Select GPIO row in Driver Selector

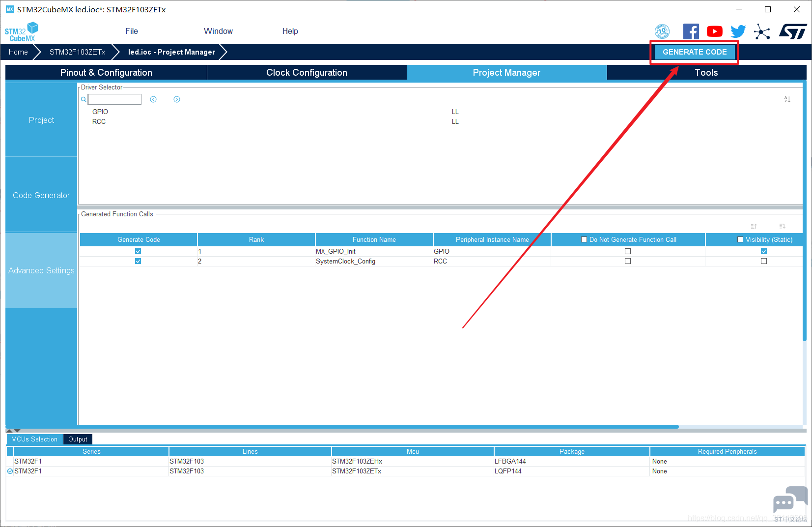tap(100, 112)
